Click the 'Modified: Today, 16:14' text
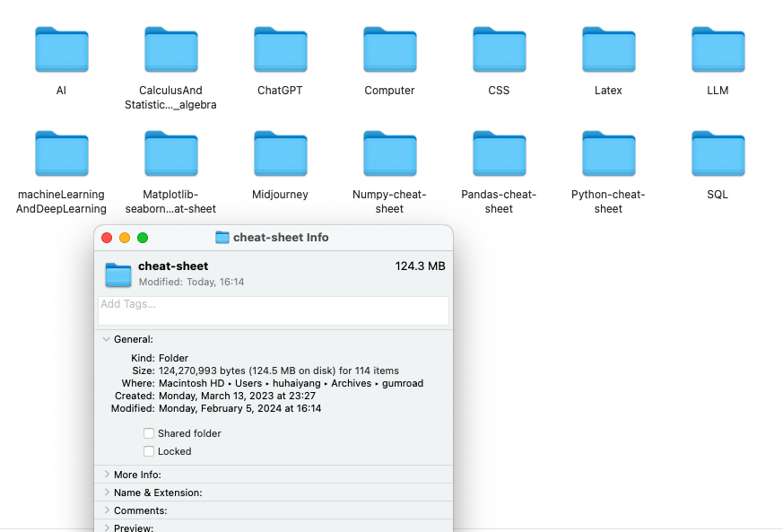 click(x=191, y=282)
